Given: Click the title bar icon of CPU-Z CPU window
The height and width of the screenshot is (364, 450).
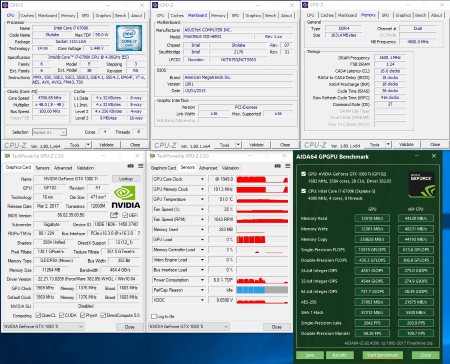Looking at the screenshot, I should pyautogui.click(x=6, y=5).
